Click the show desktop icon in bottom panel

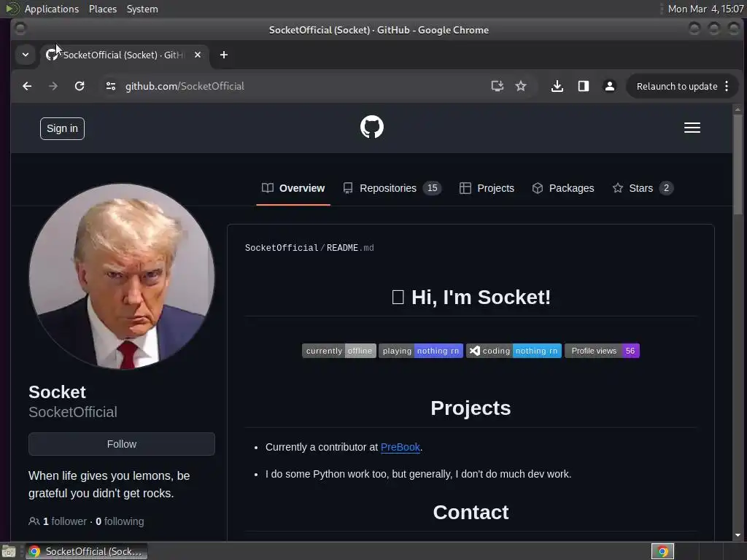tap(9, 551)
